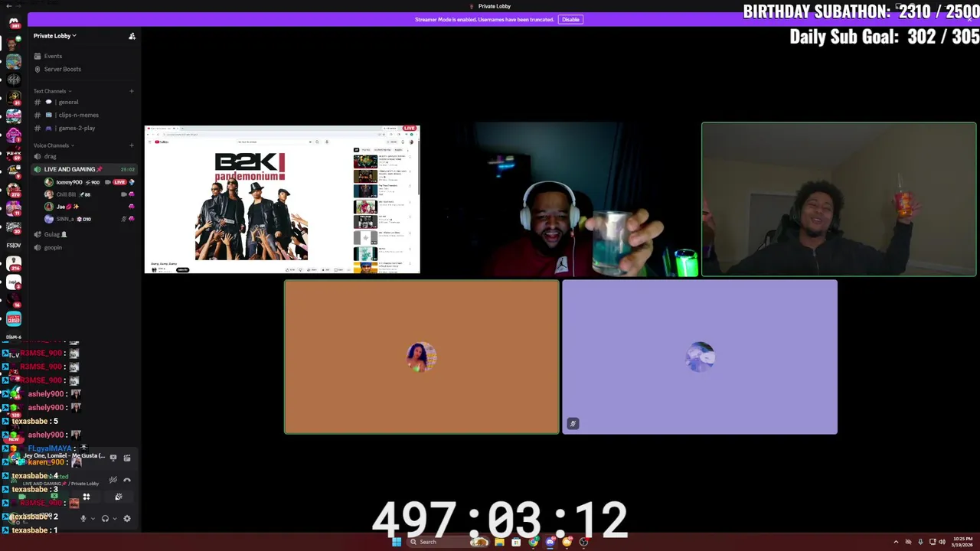Open OBS Studio from the taskbar

[583, 542]
